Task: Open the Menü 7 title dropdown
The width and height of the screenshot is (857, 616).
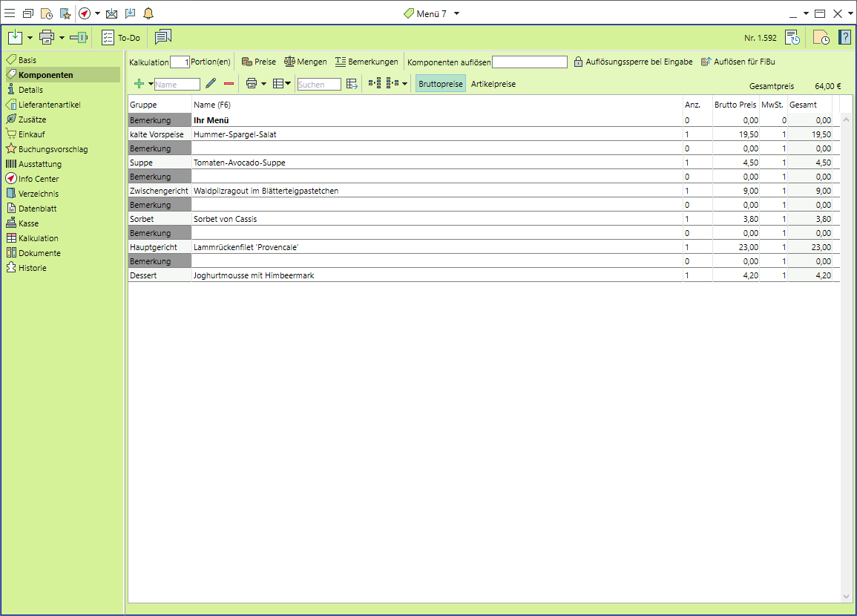Action: pos(456,13)
